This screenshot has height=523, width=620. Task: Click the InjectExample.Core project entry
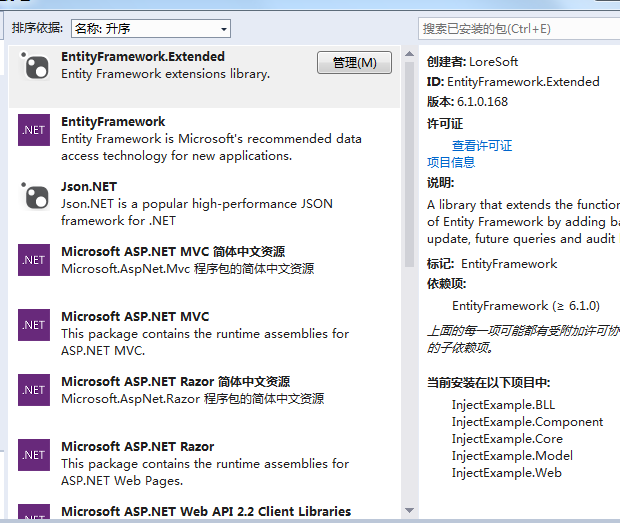pos(507,438)
